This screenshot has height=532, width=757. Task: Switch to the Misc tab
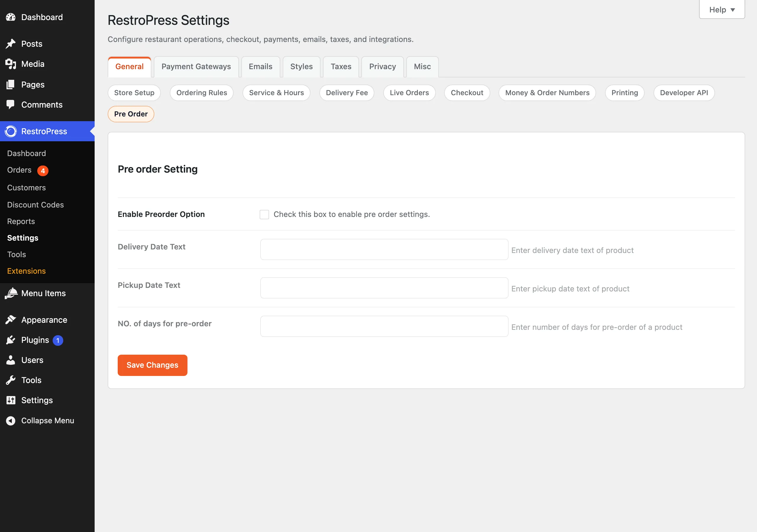(422, 67)
